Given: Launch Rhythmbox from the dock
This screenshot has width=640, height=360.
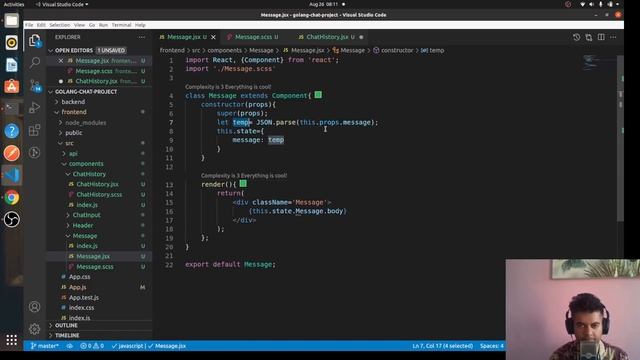Looking at the screenshot, I should coord(11,42).
